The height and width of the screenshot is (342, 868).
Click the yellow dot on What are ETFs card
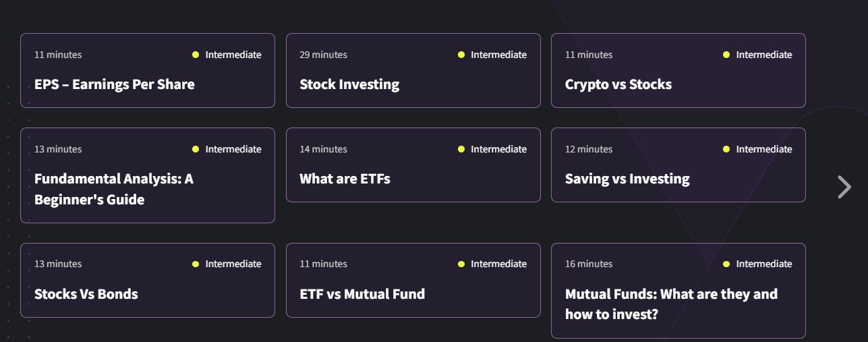[461, 149]
